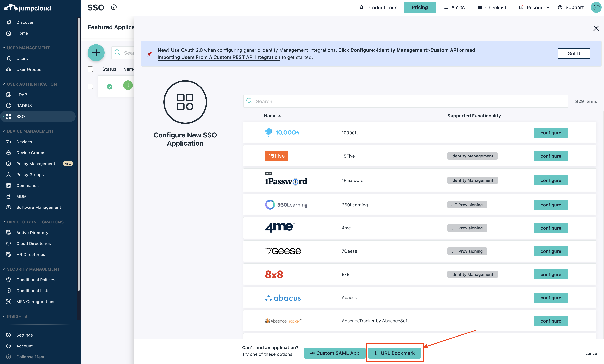Configure the 360Learning application
604x364 pixels.
[551, 205]
